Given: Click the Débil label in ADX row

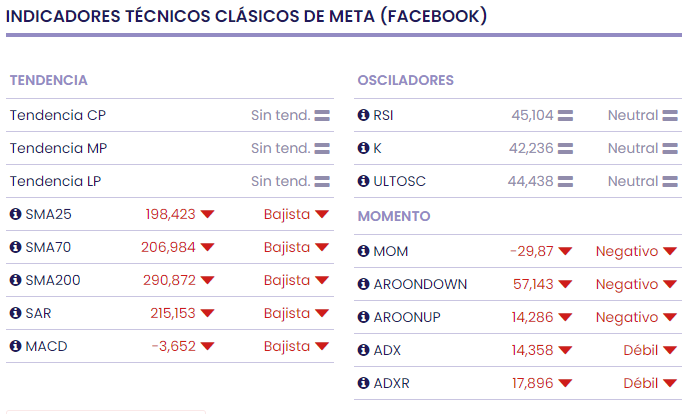Looking at the screenshot, I should (x=641, y=350).
